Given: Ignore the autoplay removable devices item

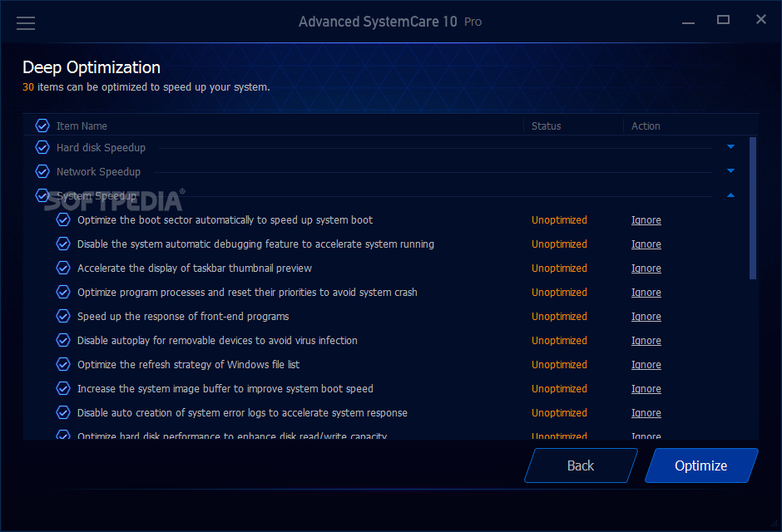Looking at the screenshot, I should pos(646,341).
